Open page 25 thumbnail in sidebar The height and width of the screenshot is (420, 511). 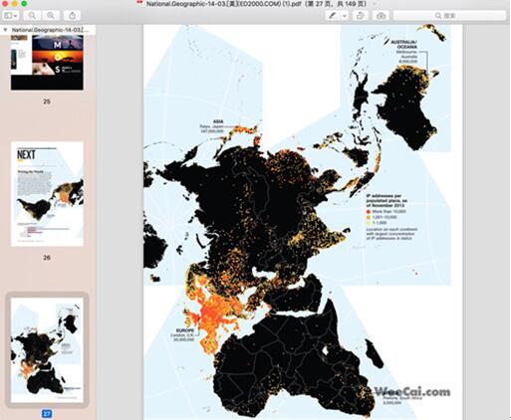coord(47,63)
